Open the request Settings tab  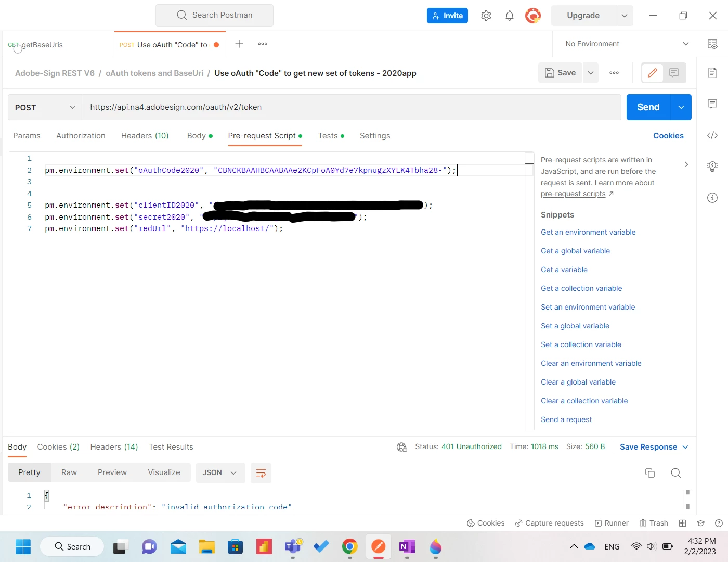(x=375, y=136)
